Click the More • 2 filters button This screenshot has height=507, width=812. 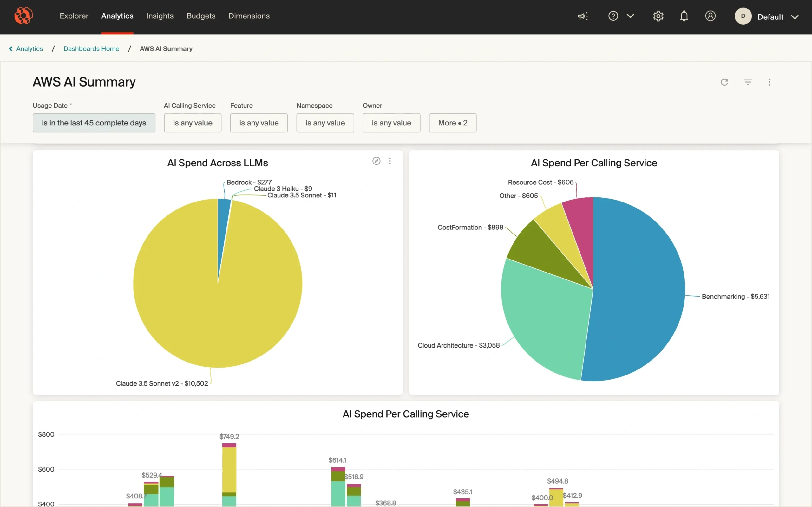pyautogui.click(x=452, y=123)
